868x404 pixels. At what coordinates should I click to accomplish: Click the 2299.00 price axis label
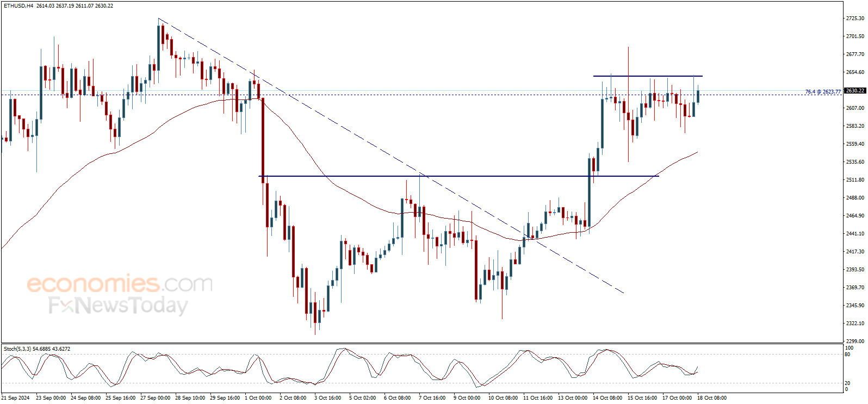tap(855, 341)
